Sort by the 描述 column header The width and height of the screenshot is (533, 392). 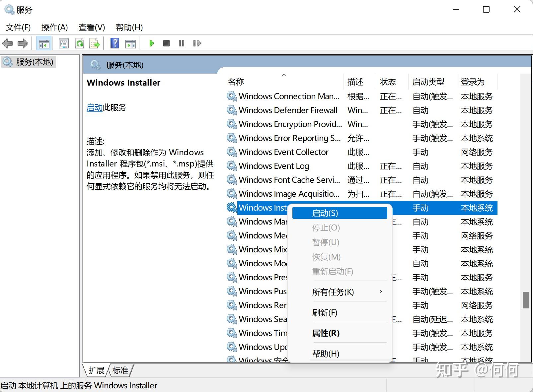click(x=360, y=82)
